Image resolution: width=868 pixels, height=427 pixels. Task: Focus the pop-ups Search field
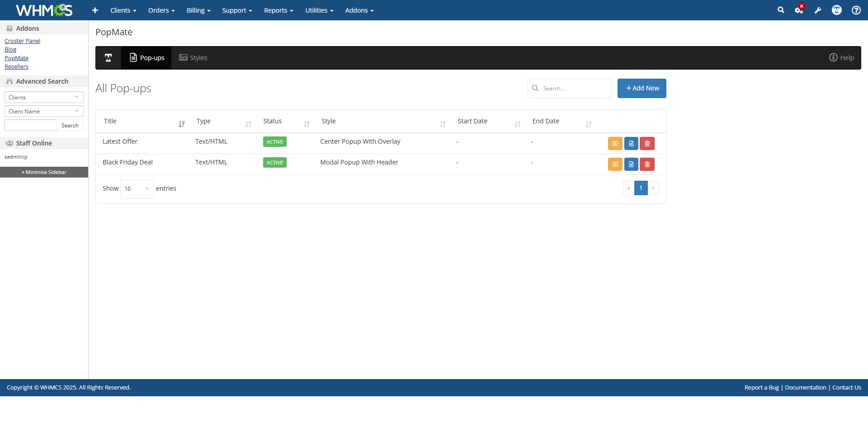pos(569,89)
